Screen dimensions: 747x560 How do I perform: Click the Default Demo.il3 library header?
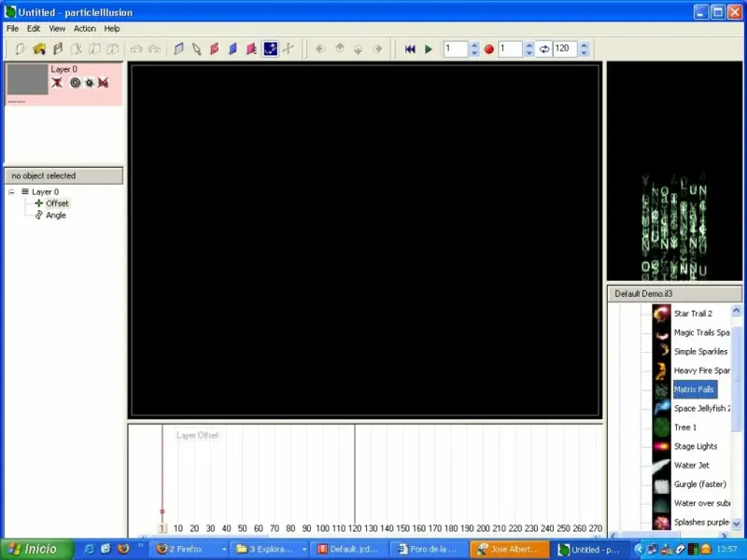674,294
